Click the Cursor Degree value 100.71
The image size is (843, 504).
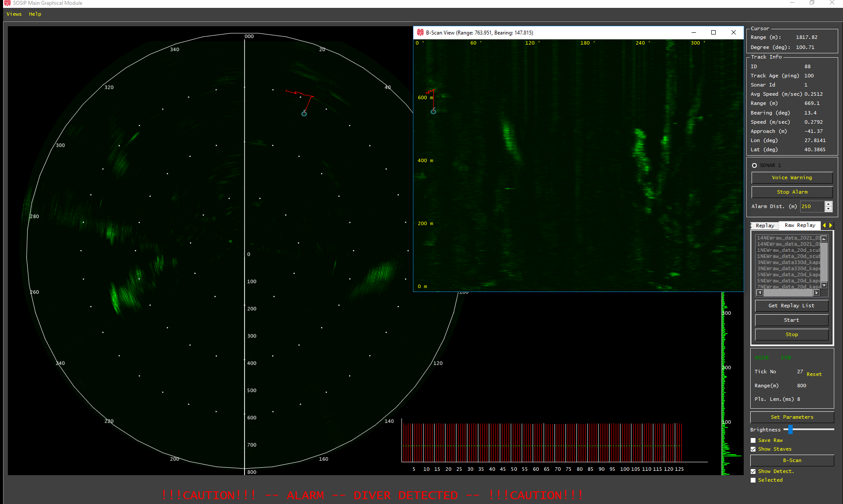tap(805, 47)
